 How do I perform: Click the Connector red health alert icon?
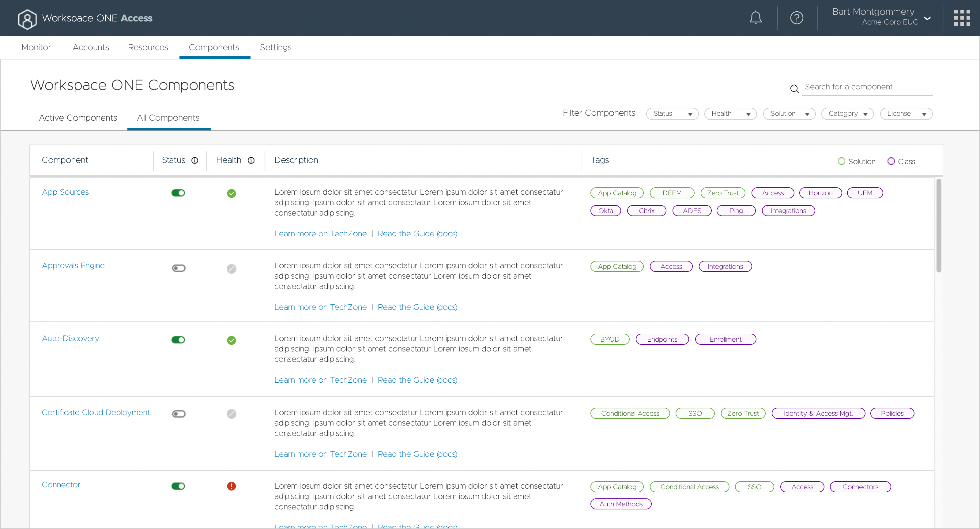231,486
